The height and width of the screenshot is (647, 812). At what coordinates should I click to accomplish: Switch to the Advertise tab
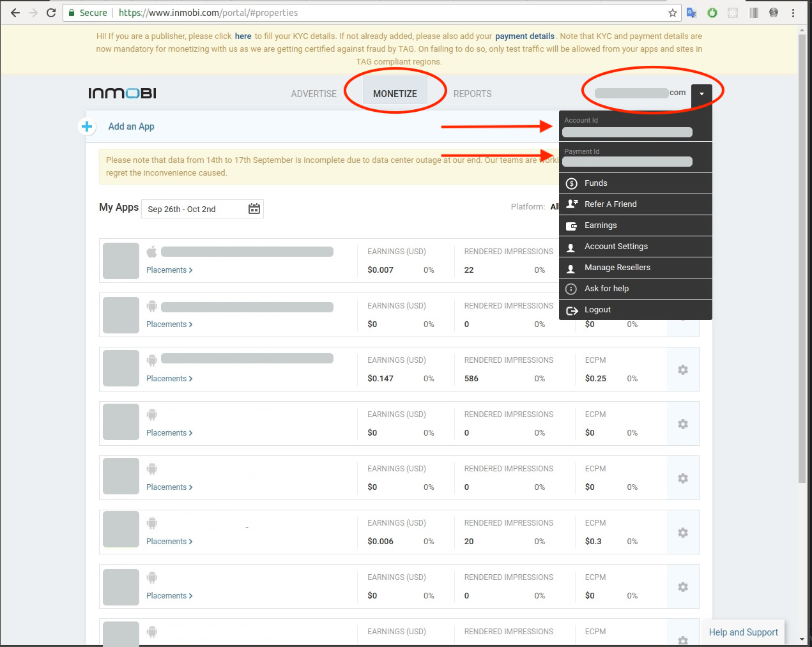pyautogui.click(x=313, y=94)
